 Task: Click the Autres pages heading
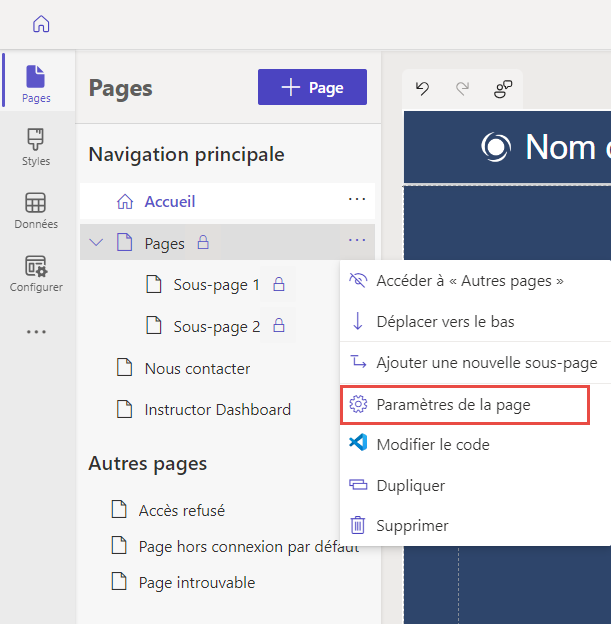148,464
